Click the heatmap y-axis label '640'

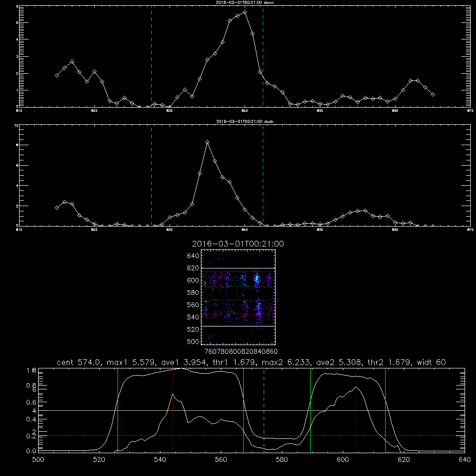[x=193, y=256]
